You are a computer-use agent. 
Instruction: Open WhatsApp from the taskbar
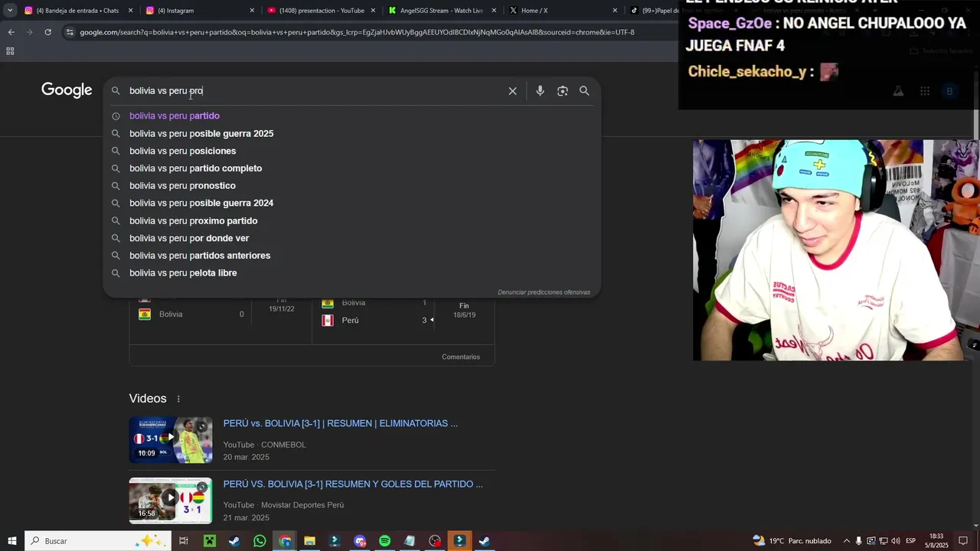(x=260, y=541)
